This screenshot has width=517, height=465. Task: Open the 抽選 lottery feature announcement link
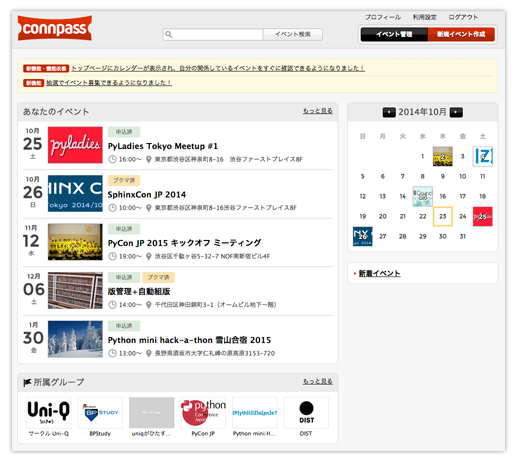pos(109,83)
